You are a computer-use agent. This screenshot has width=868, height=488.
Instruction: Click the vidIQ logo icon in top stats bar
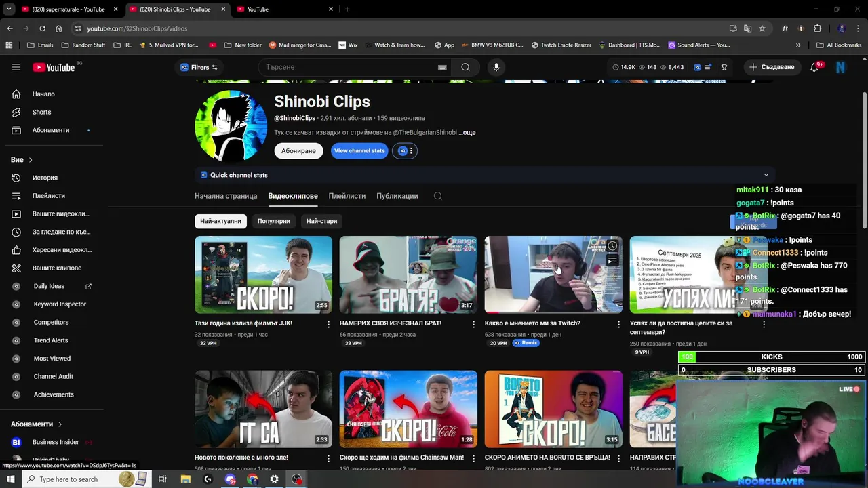(x=696, y=67)
